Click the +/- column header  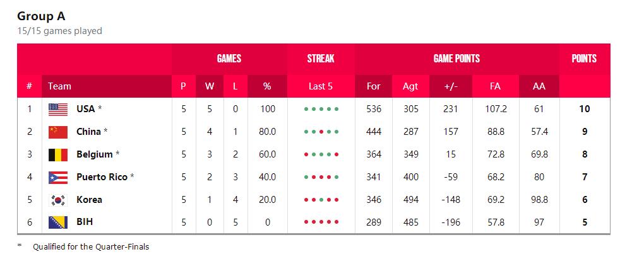point(450,86)
